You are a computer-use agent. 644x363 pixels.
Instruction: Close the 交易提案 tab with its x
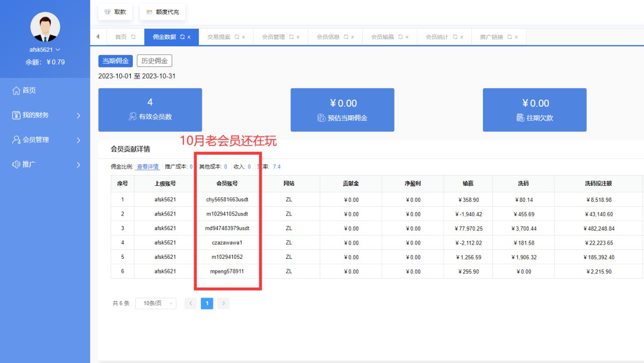point(244,37)
